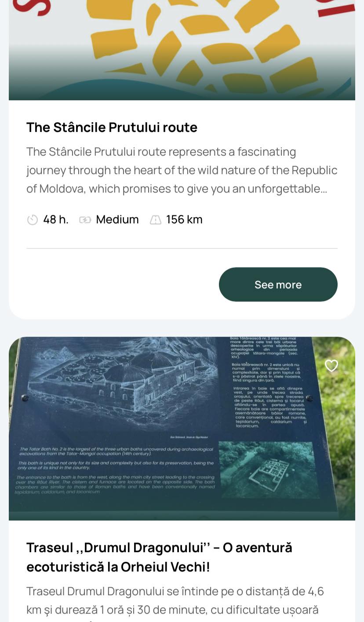Viewport: 364px width, 622px height.
Task: Click the 156 km distance label
Action: (x=184, y=220)
